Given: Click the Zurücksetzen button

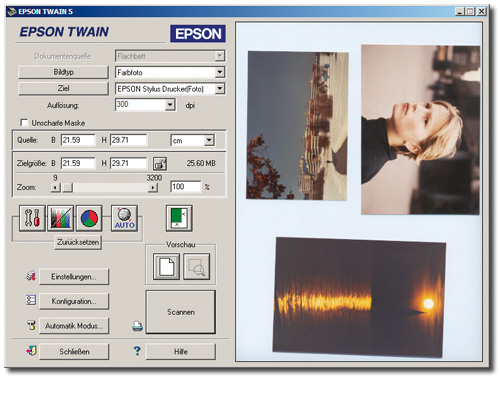Looking at the screenshot, I should coord(78,242).
